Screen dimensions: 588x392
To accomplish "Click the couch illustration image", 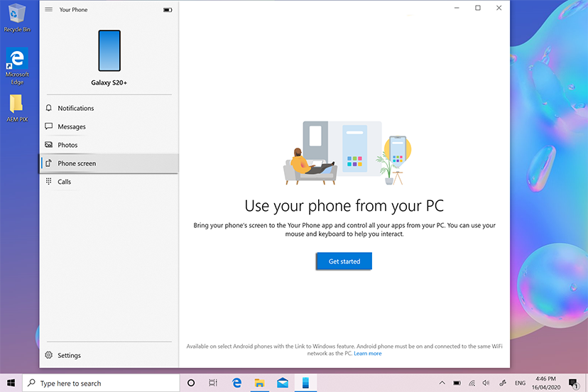I will (x=348, y=153).
